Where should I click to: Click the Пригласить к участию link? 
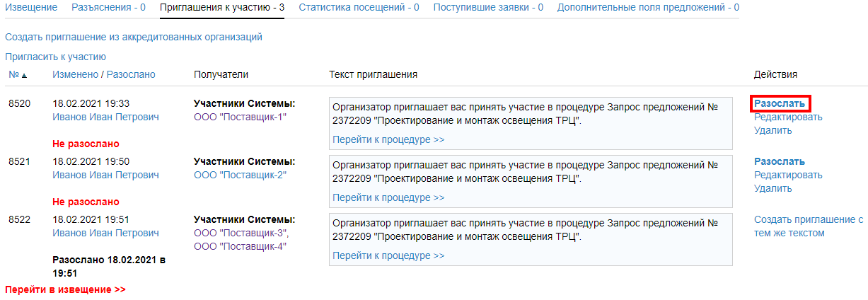[55, 57]
